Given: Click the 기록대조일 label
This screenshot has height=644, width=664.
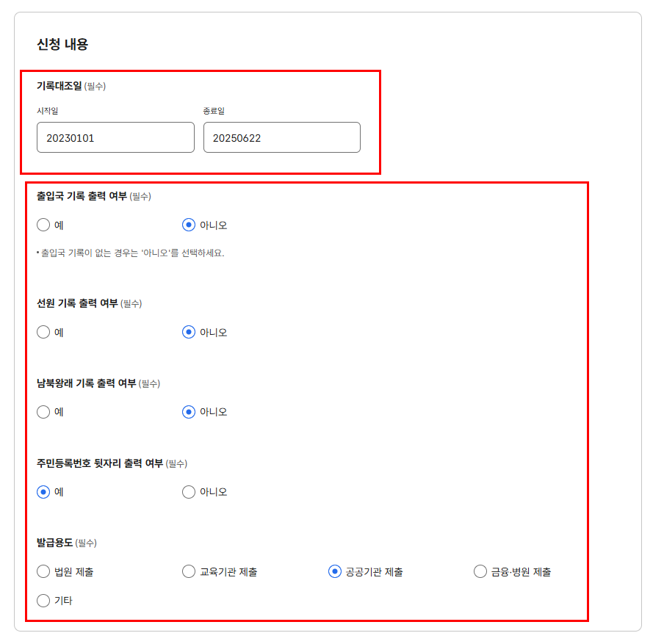Looking at the screenshot, I should [59, 86].
